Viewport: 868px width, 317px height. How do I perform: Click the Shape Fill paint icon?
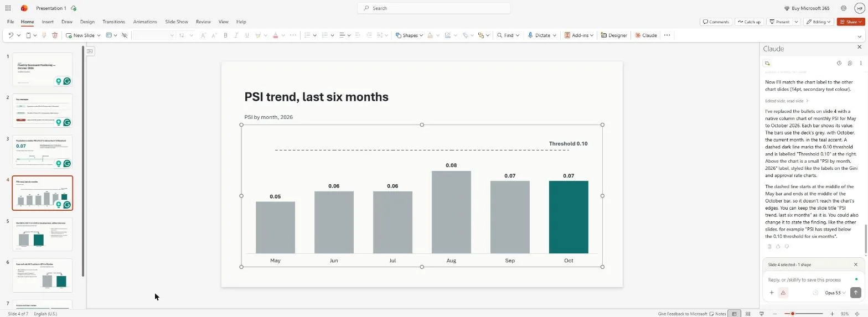431,35
